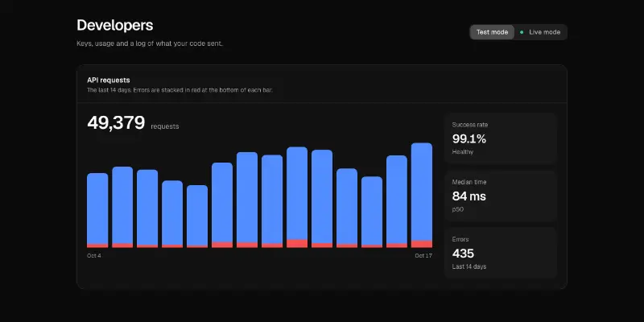644x322 pixels.
Task: Click the API requests card title
Action: click(109, 80)
